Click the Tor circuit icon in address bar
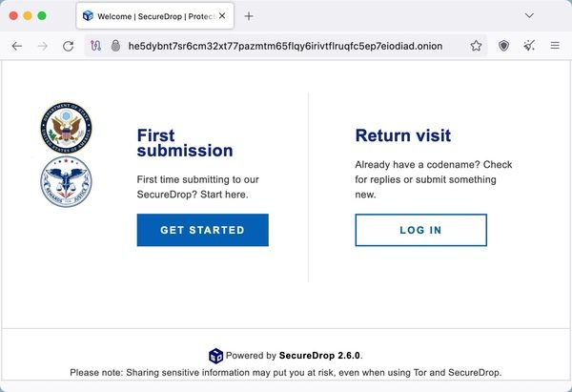The width and height of the screenshot is (572, 392). [x=95, y=46]
